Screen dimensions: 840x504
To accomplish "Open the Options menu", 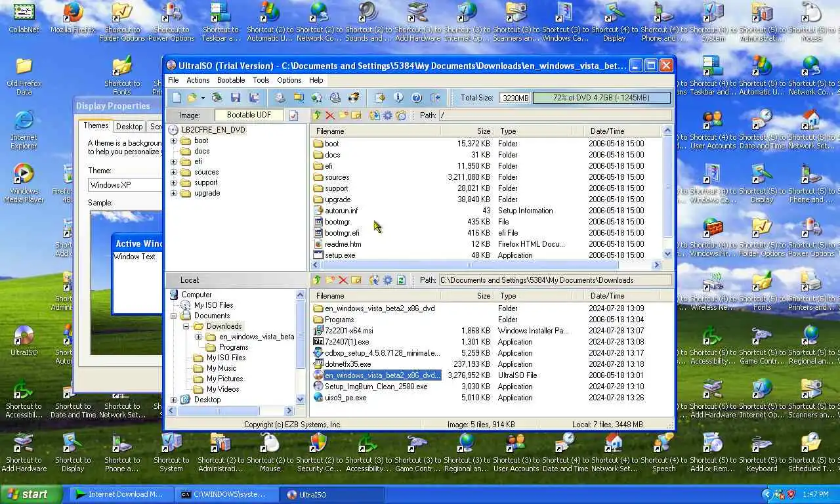I will pyautogui.click(x=289, y=80).
